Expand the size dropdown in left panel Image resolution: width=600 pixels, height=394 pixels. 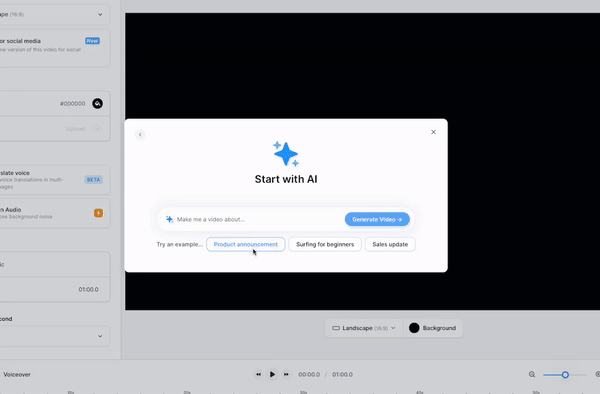[x=54, y=15]
